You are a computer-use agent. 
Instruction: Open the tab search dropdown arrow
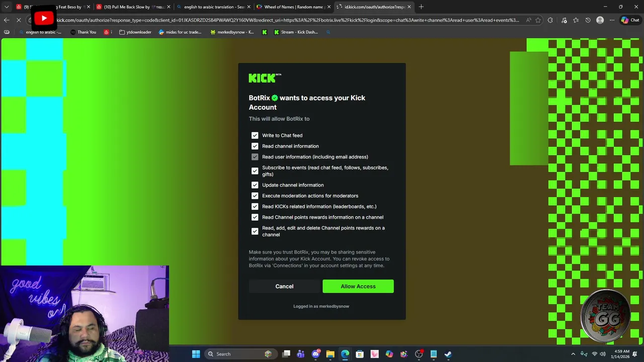tap(7, 7)
